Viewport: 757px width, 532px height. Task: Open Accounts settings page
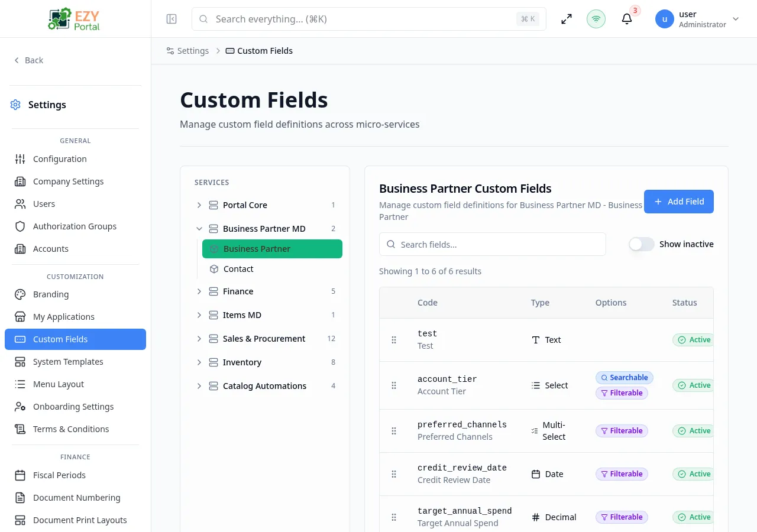(75, 249)
